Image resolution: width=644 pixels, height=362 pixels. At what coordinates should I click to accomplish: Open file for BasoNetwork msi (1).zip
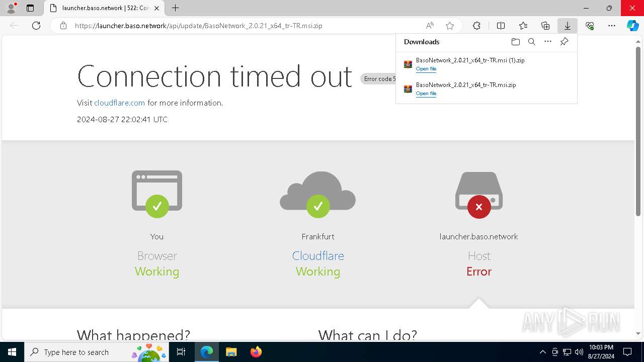tap(426, 69)
